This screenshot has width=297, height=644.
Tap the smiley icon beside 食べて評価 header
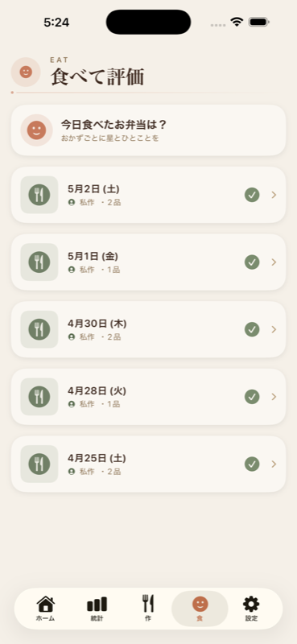(x=26, y=72)
